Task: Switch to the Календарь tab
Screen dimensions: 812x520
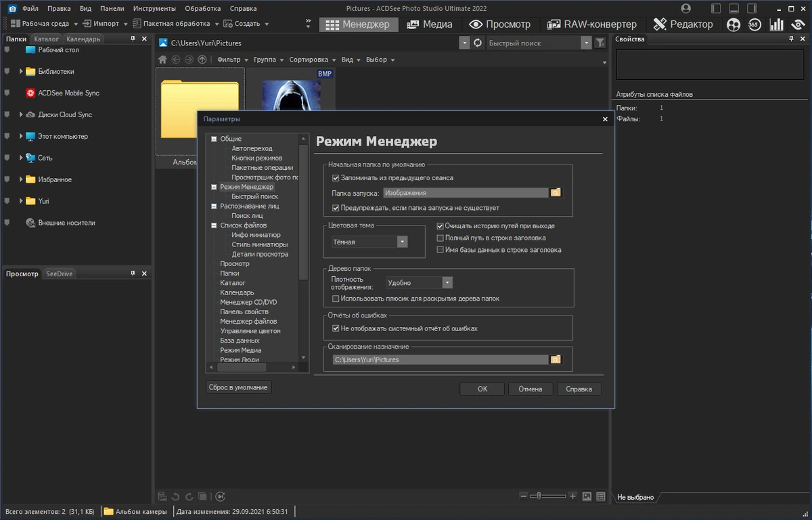Action: (83, 39)
